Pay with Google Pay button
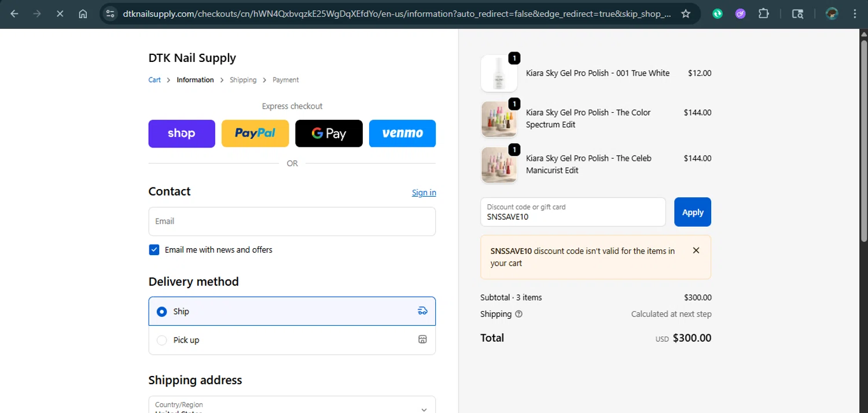868x413 pixels. [x=329, y=134]
